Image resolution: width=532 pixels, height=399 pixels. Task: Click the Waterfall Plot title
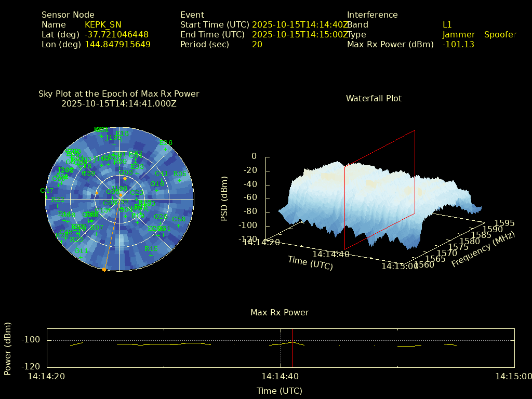[374, 98]
